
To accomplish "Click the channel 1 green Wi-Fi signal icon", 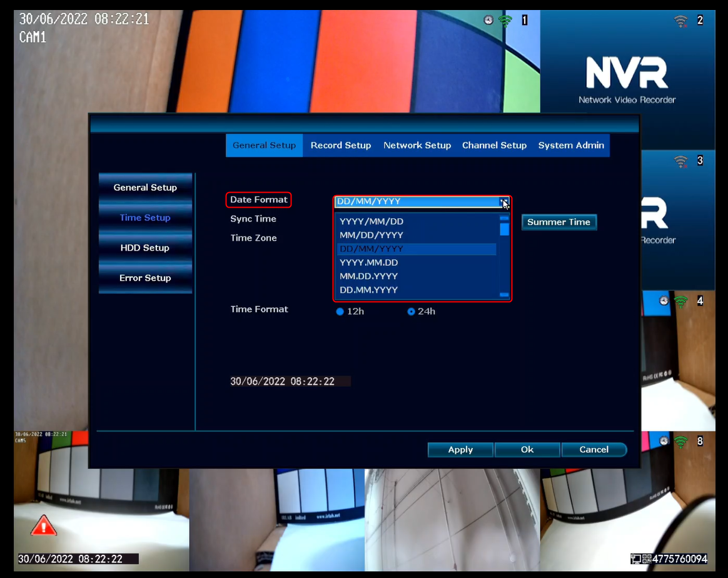I will (505, 21).
